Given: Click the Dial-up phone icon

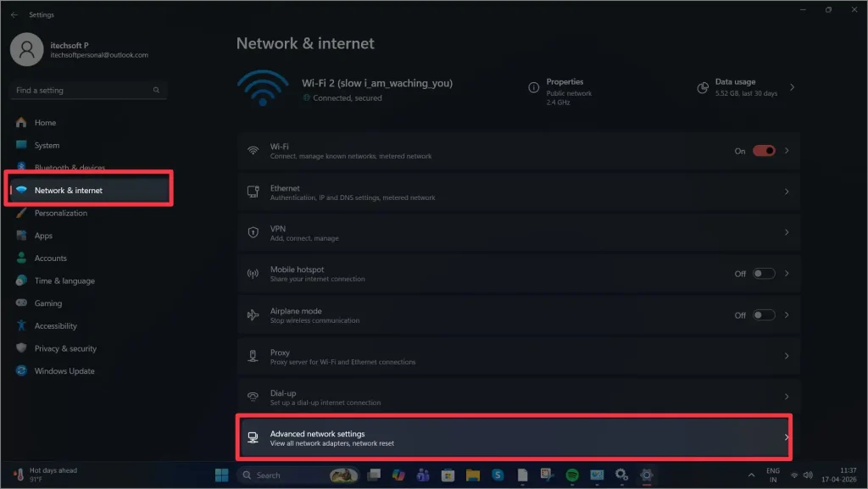Looking at the screenshot, I should 253,397.
